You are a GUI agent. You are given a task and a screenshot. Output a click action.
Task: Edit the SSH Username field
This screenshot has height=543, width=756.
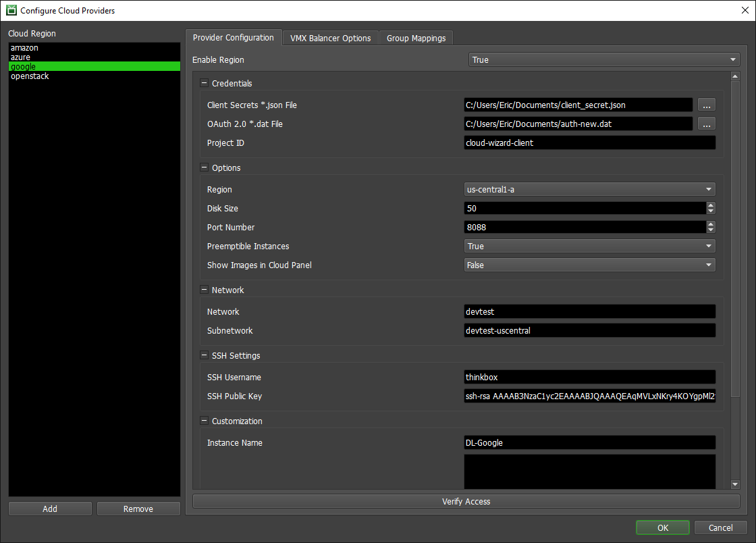tap(590, 377)
